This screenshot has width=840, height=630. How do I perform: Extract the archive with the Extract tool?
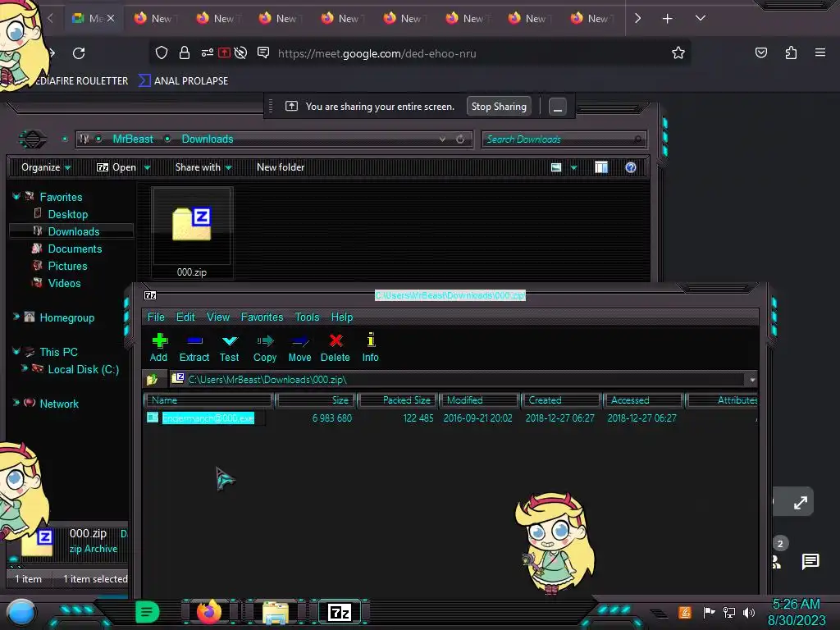coord(194,348)
